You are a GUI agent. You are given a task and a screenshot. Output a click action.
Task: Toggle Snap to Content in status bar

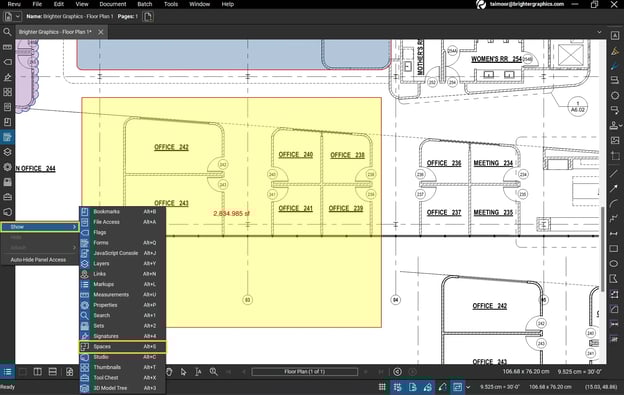click(x=412, y=387)
